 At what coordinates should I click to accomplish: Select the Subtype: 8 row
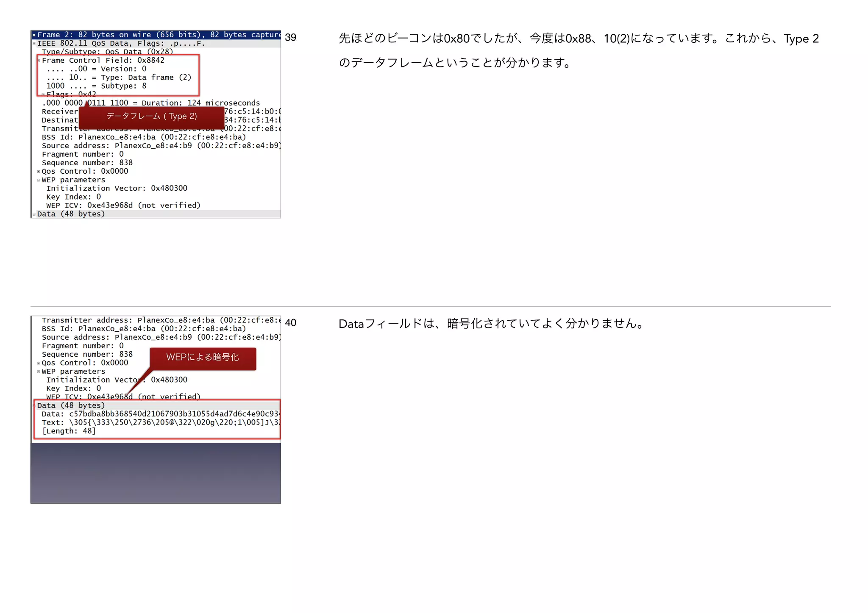click(97, 86)
